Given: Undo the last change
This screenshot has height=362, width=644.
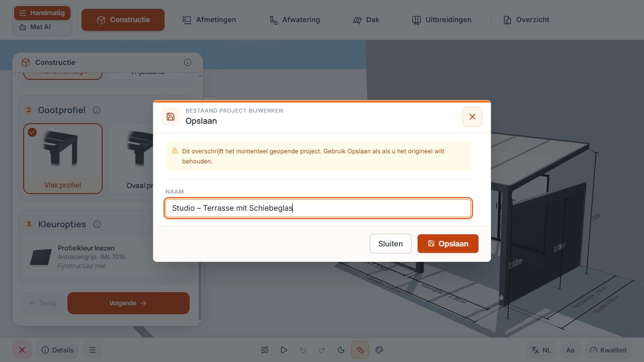Looking at the screenshot, I should click(x=303, y=350).
